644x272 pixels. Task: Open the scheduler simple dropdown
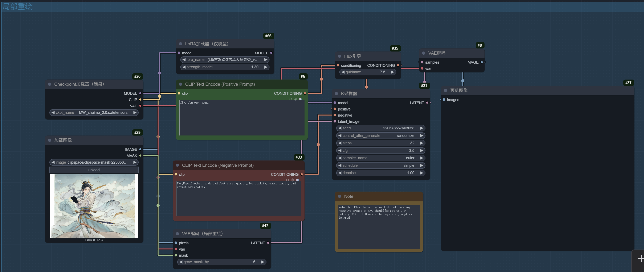coord(380,166)
